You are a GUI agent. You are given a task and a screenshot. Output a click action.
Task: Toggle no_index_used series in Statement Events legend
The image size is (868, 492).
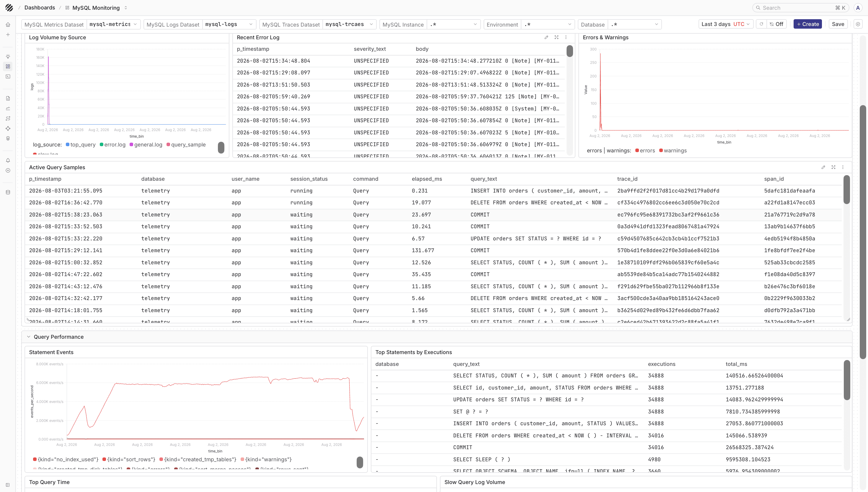66,460
